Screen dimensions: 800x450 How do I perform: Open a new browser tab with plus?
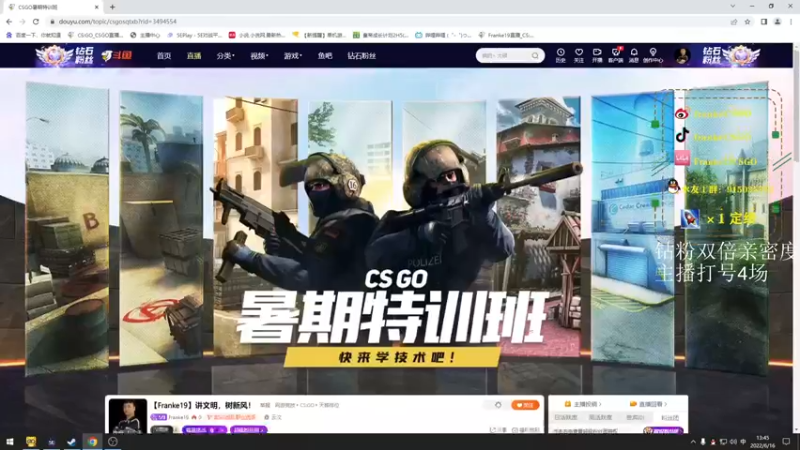pos(112,7)
